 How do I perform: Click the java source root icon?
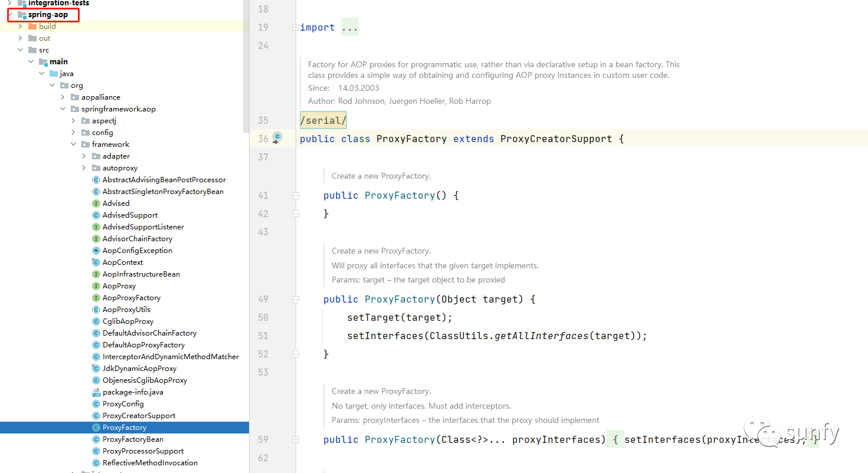[x=53, y=74]
